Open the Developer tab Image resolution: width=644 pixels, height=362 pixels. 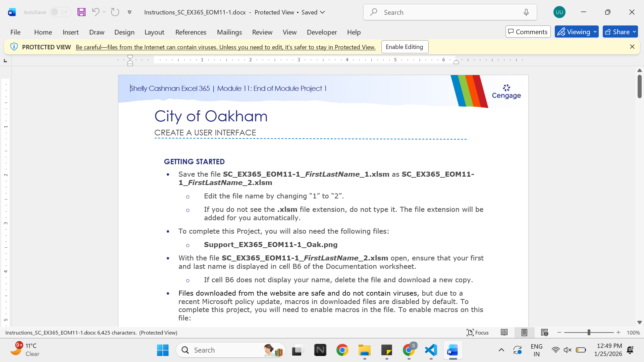[x=322, y=32]
